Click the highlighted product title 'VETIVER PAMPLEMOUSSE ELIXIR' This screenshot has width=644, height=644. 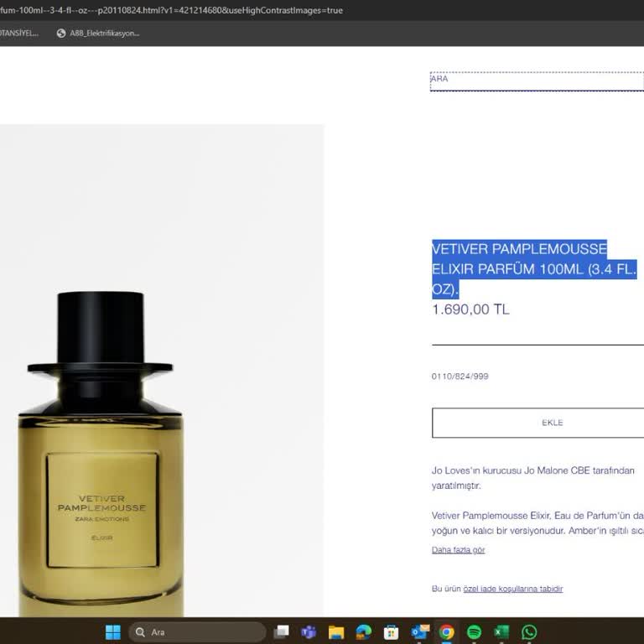click(534, 268)
